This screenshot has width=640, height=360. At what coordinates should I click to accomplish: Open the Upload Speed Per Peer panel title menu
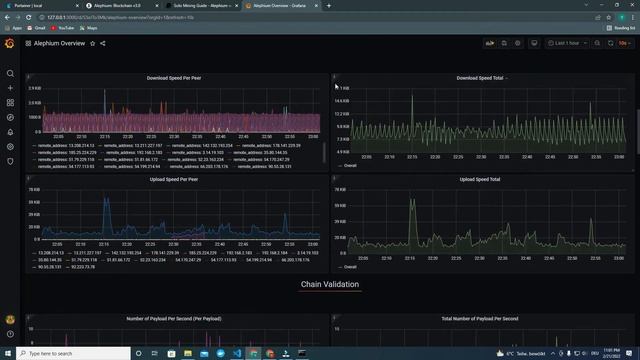click(x=174, y=179)
